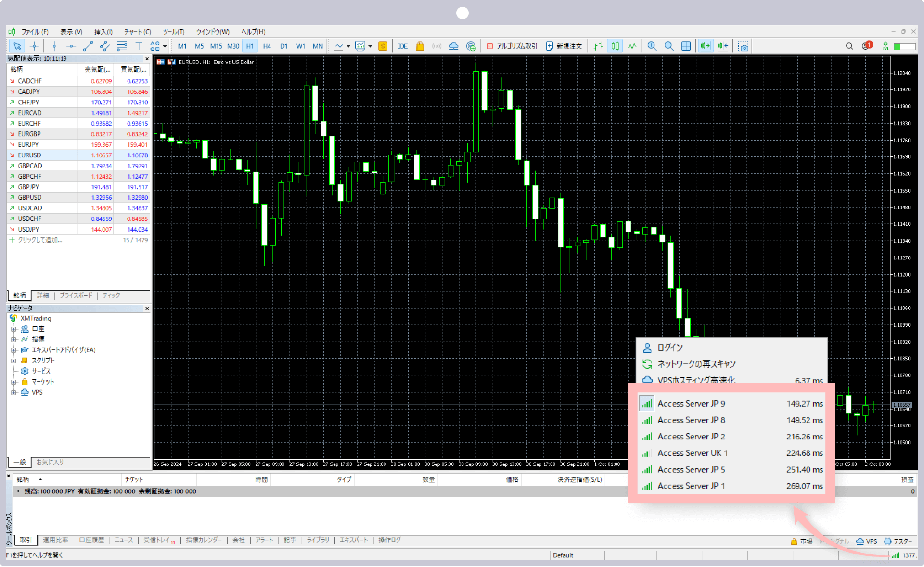Viewport: 924px width, 567px height.
Task: Click クリックして追加 to add a symbol
Action: [x=40, y=240]
